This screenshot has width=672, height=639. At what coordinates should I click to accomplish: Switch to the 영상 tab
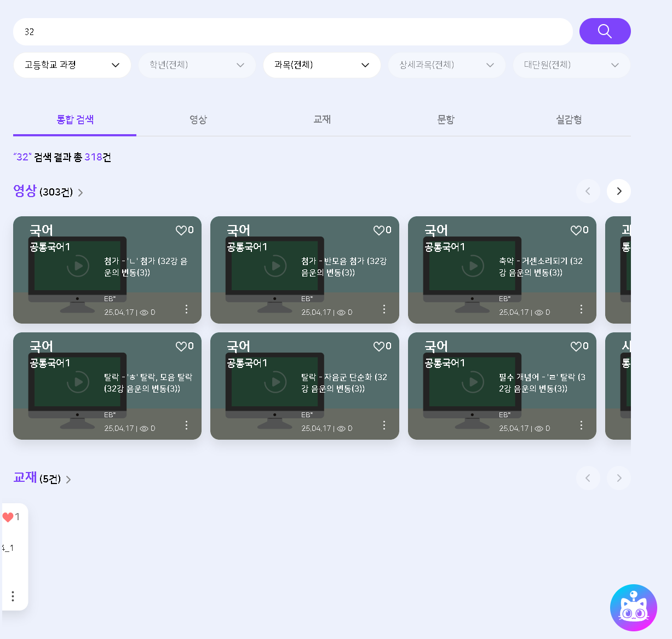[x=198, y=120]
